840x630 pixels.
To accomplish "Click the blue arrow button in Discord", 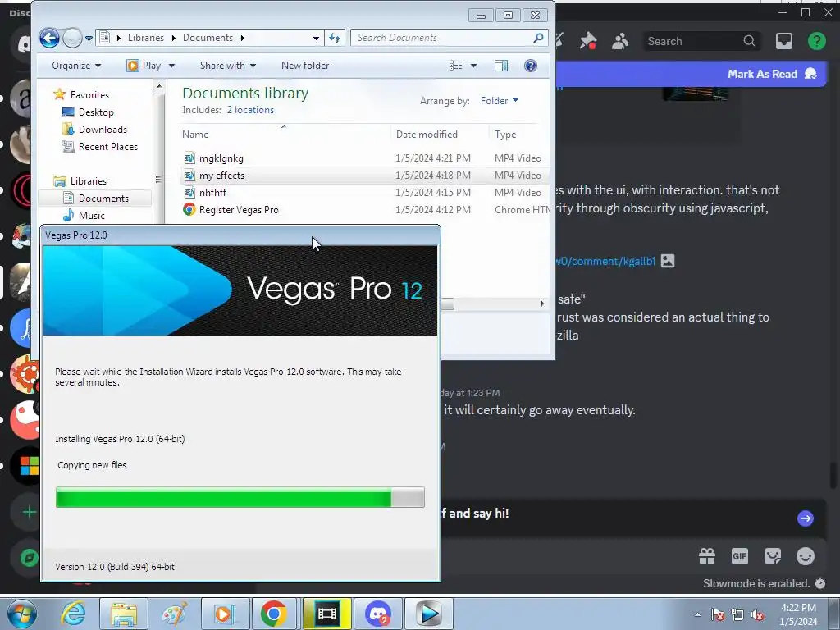I will click(x=806, y=518).
